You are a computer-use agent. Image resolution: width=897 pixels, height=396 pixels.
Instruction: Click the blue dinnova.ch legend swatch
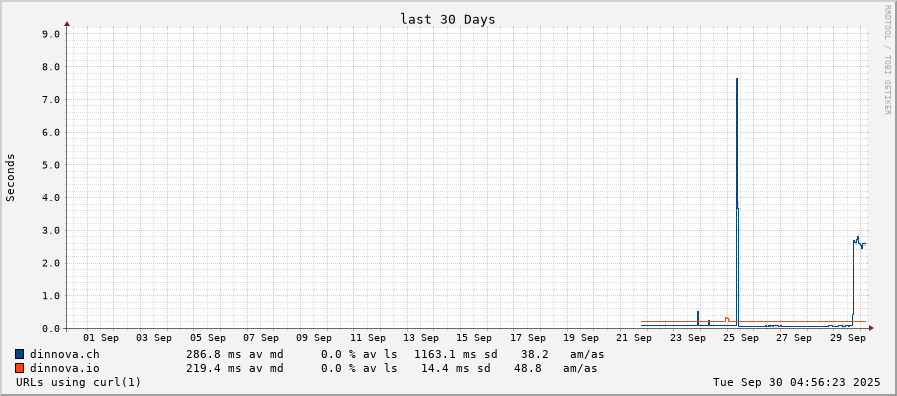(x=20, y=354)
